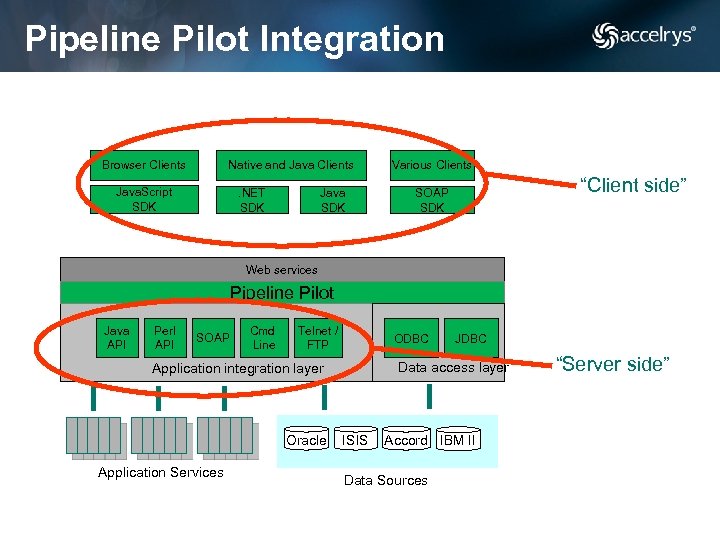
Task: Click the Accelrys logo
Action: point(644,35)
